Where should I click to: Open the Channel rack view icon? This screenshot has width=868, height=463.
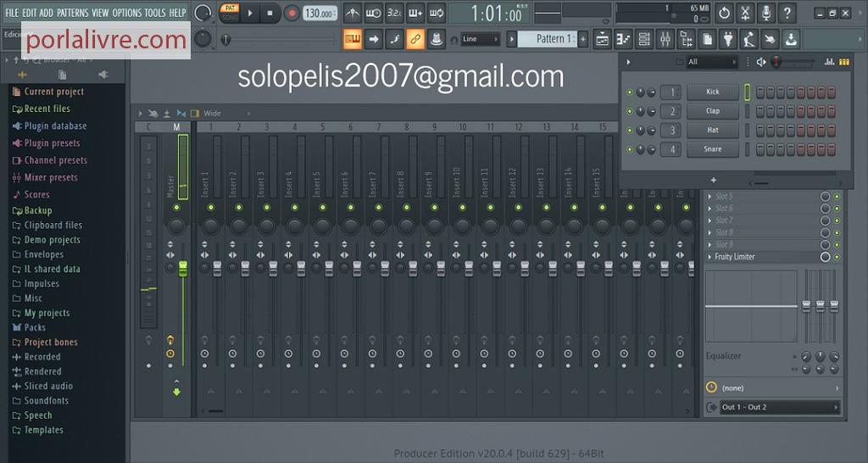[644, 39]
